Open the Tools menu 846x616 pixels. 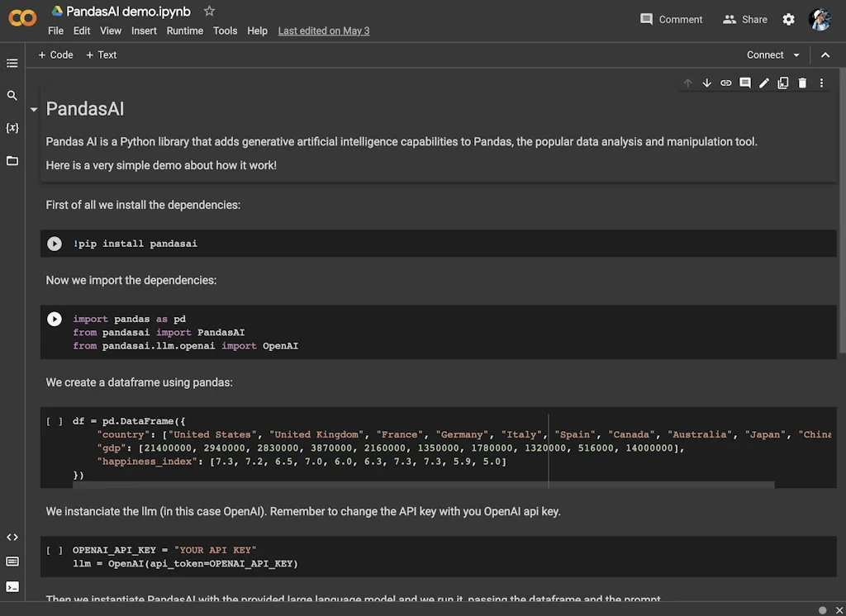click(x=225, y=31)
